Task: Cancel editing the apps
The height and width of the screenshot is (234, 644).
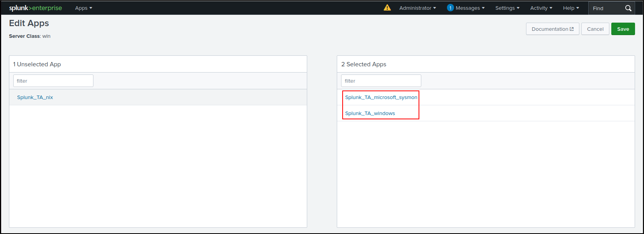Action: pos(595,29)
